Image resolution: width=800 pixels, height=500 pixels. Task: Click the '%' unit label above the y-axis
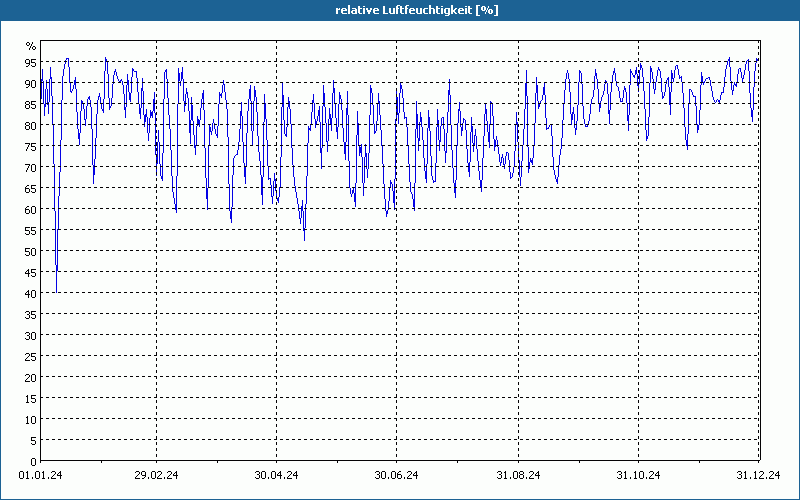click(x=31, y=46)
